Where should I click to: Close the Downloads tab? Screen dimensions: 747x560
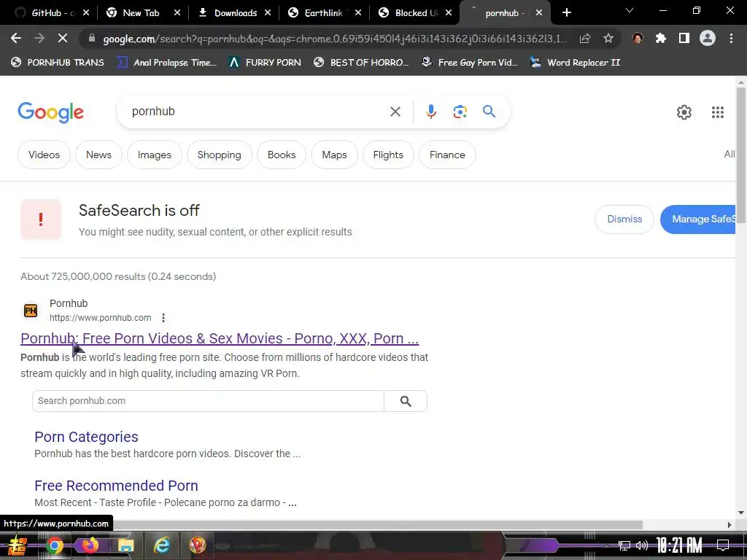pos(268,13)
